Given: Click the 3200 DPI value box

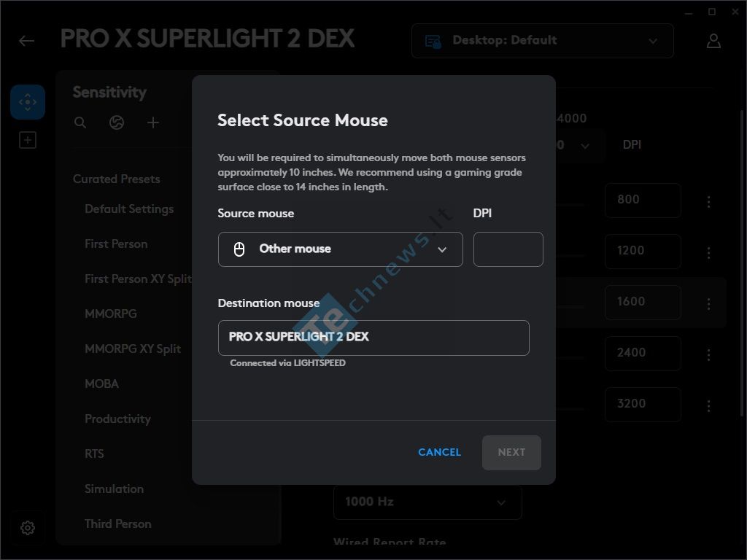Looking at the screenshot, I should click(643, 404).
